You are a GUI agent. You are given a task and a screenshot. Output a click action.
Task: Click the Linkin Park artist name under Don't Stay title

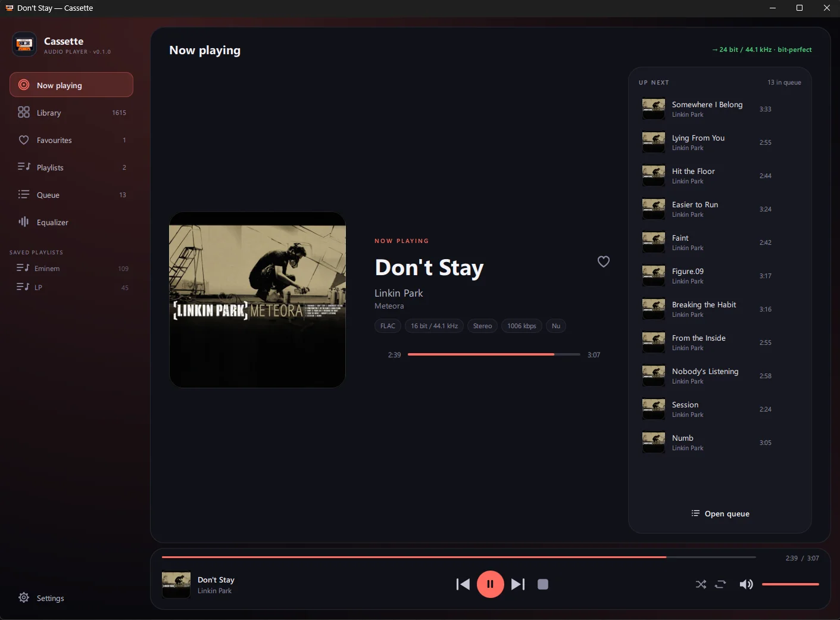(x=398, y=293)
